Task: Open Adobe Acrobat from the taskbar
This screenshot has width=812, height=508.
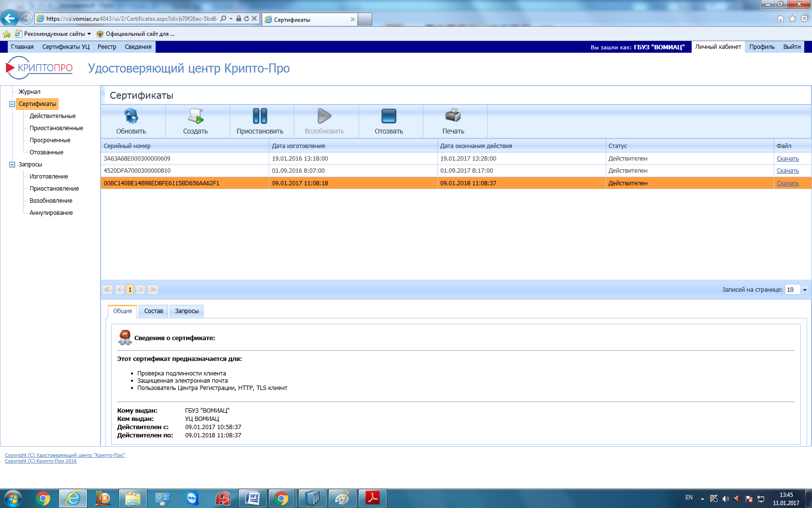Action: click(373, 498)
